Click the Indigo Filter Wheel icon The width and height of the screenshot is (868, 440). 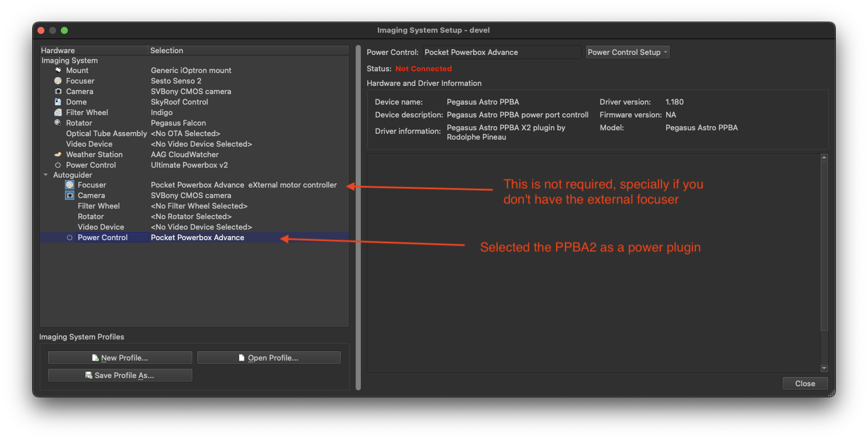[58, 112]
